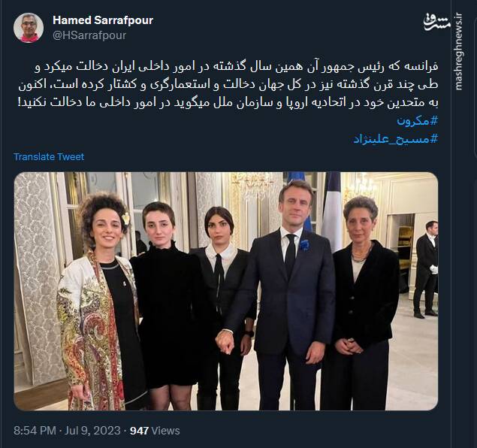The image size is (477, 448).
Task: Open the @HSarrafpour handle link
Action: click(x=89, y=35)
